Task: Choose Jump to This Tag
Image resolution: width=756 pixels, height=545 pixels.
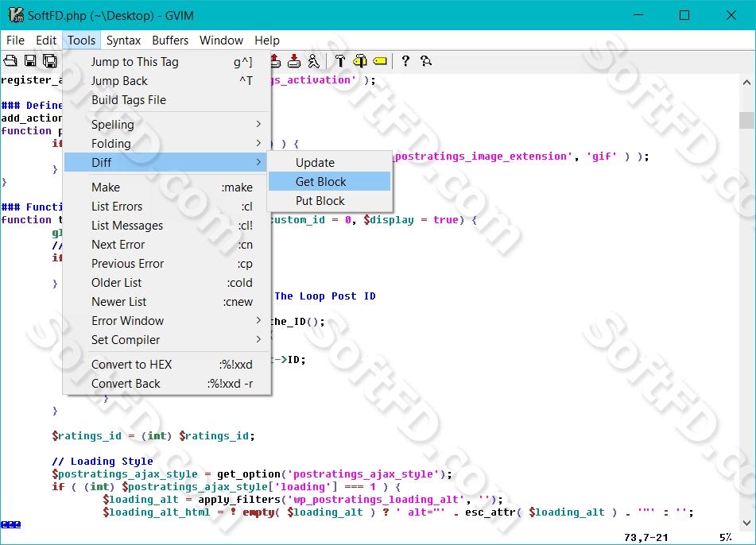Action: pyautogui.click(x=167, y=62)
